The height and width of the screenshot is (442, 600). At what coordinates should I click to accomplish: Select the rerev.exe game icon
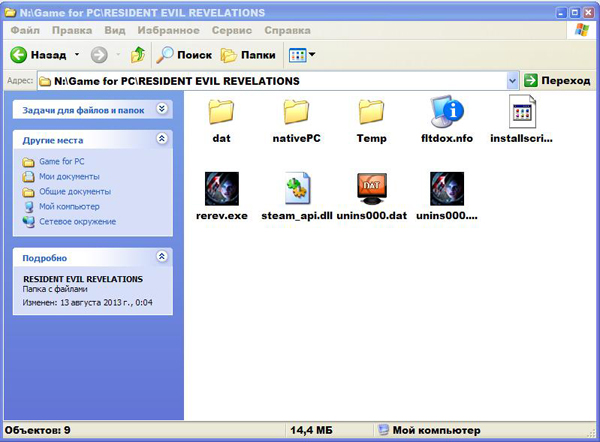[222, 189]
